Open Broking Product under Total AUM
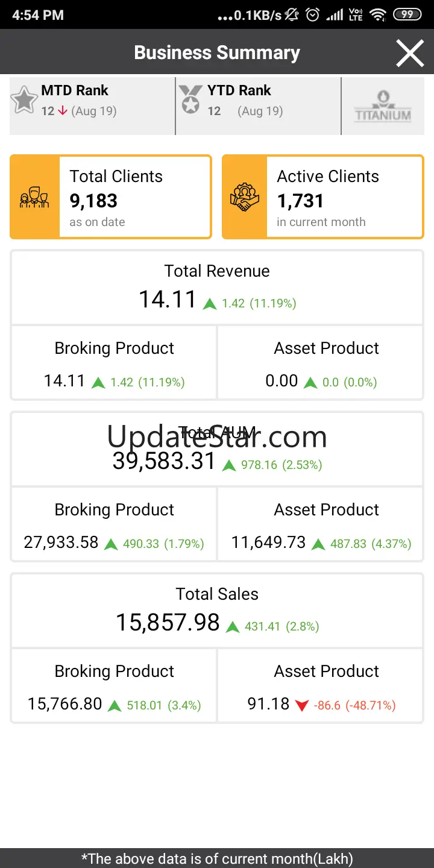 [x=114, y=524]
